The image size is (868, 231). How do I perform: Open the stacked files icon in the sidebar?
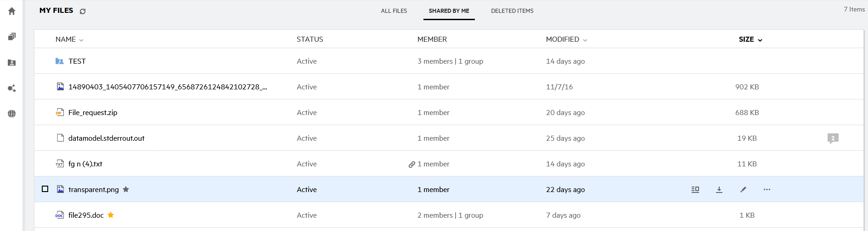12,37
